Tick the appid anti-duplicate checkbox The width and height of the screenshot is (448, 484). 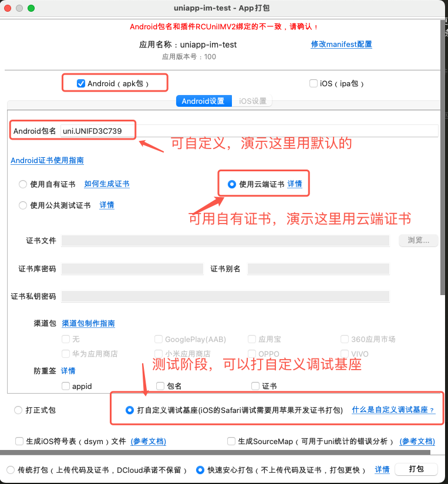coord(66,386)
